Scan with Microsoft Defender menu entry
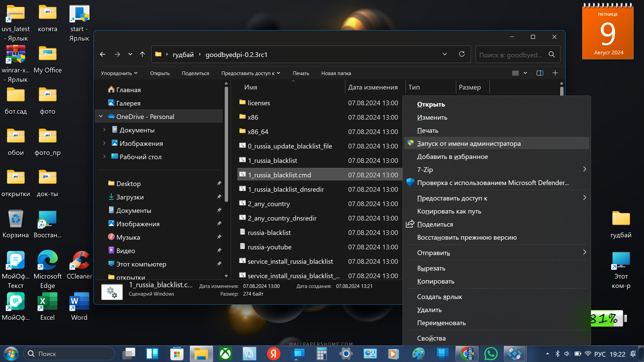Screen dimensions: 644x362 click(497, 183)
